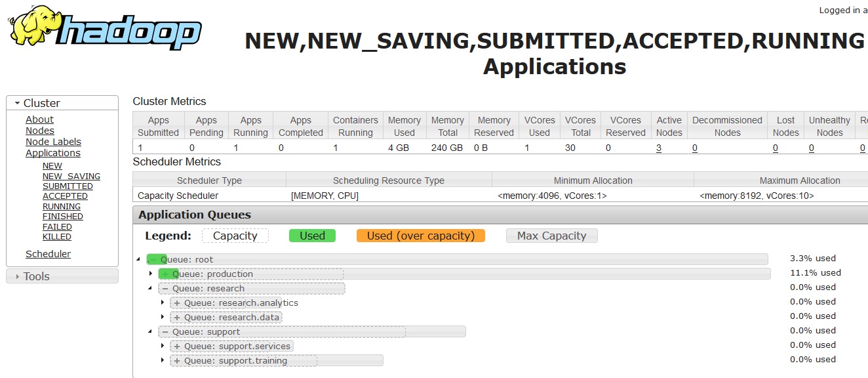Filter applications by FAILED state
868x378 pixels.
57,226
